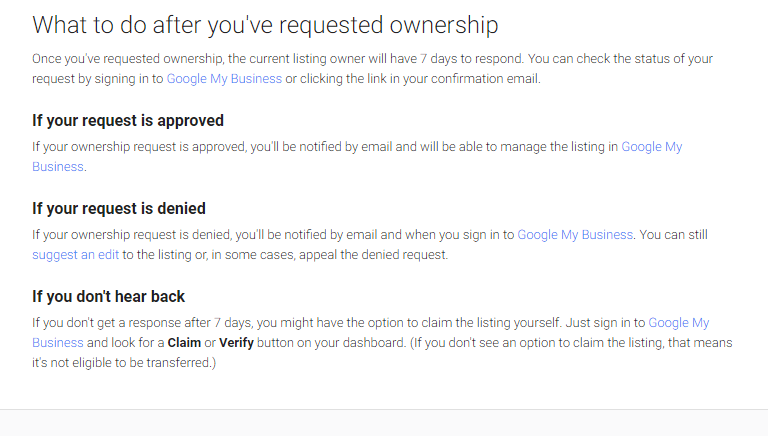Select the 'If your request is denied' heading
Image resolution: width=768 pixels, height=436 pixels.
click(x=119, y=209)
